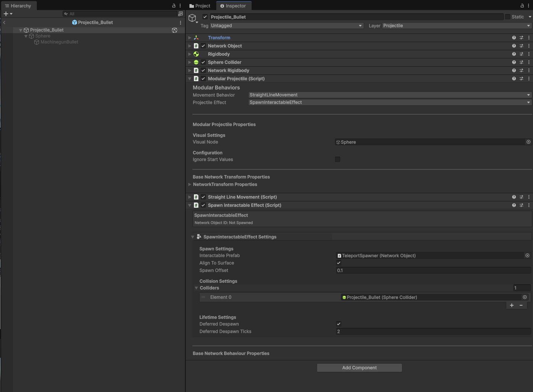Click the plus icon to add collider element
Image resolution: width=533 pixels, height=392 pixels.
[x=512, y=305]
